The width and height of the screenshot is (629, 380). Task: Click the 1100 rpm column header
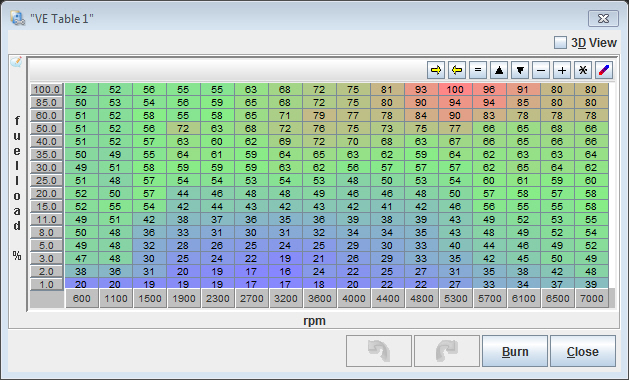pyautogui.click(x=116, y=299)
